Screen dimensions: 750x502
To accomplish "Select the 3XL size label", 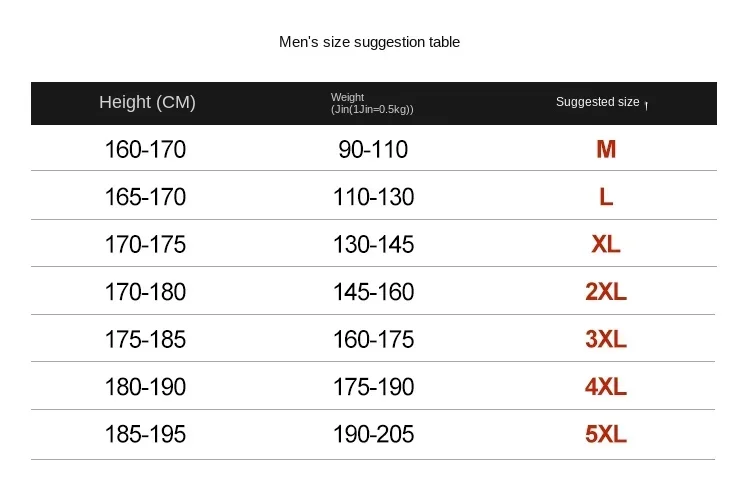I will [606, 339].
